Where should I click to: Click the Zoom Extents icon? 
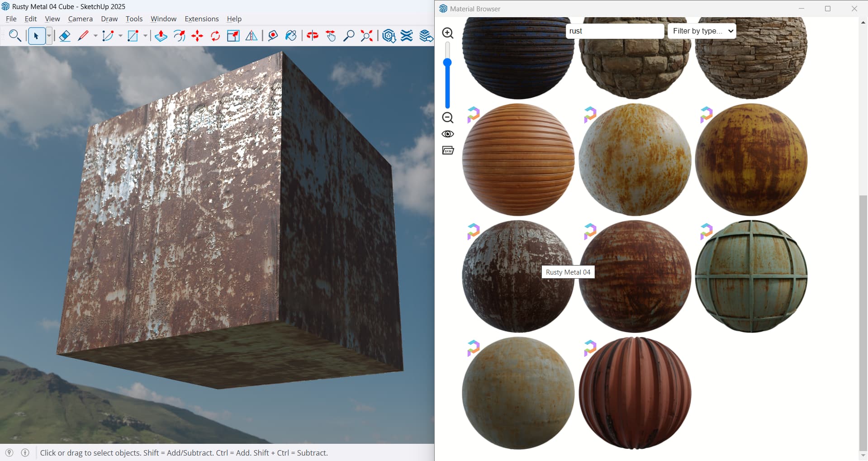pyautogui.click(x=367, y=36)
